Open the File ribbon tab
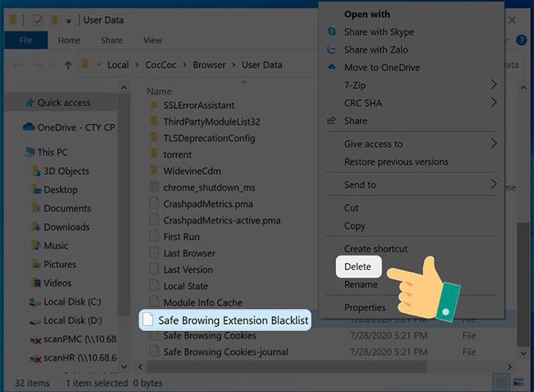 tap(26, 40)
